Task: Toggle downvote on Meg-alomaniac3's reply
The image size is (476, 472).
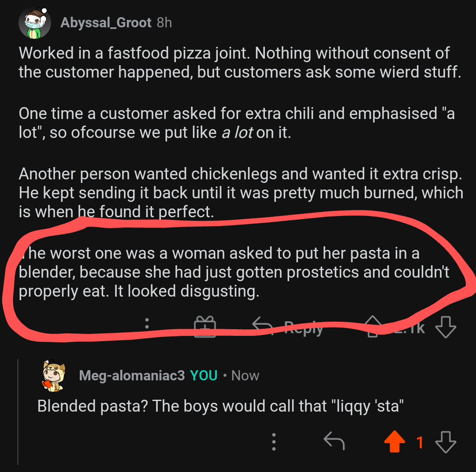Action: pyautogui.click(x=446, y=441)
